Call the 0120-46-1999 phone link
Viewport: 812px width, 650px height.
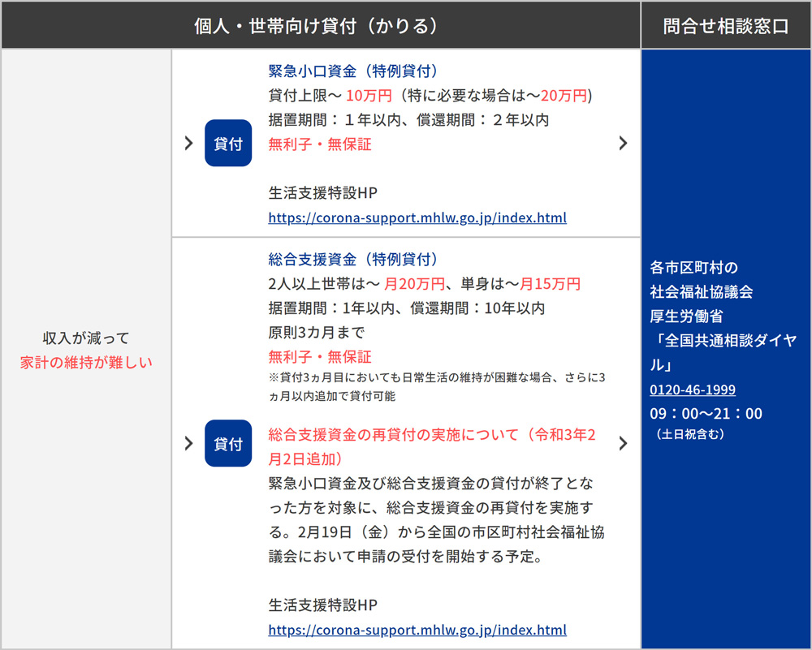point(693,390)
